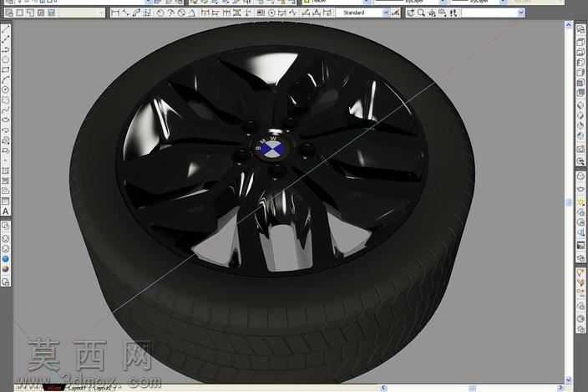
Task: Click the horizontal scrollbar right arrow
Action: (x=560, y=388)
